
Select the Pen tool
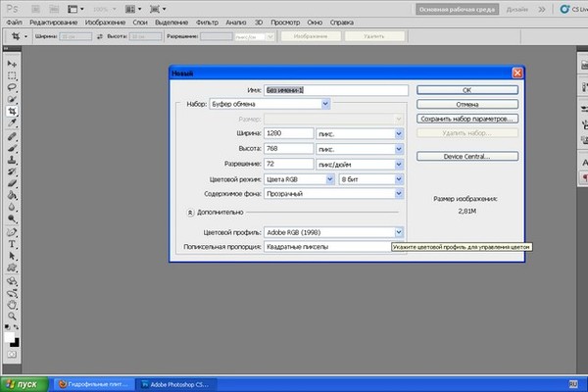click(13, 231)
